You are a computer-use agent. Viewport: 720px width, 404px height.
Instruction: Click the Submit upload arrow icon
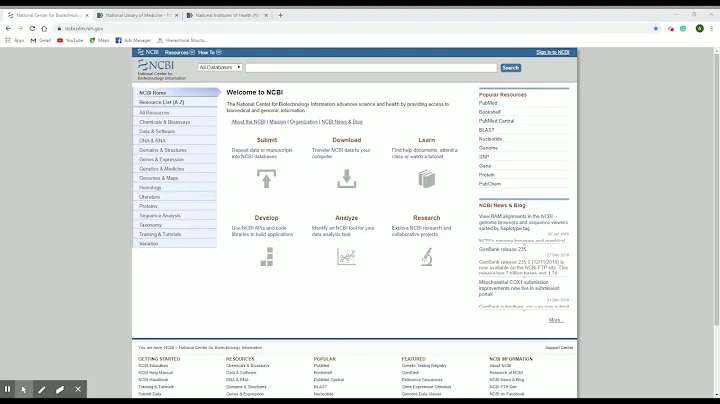tap(266, 179)
